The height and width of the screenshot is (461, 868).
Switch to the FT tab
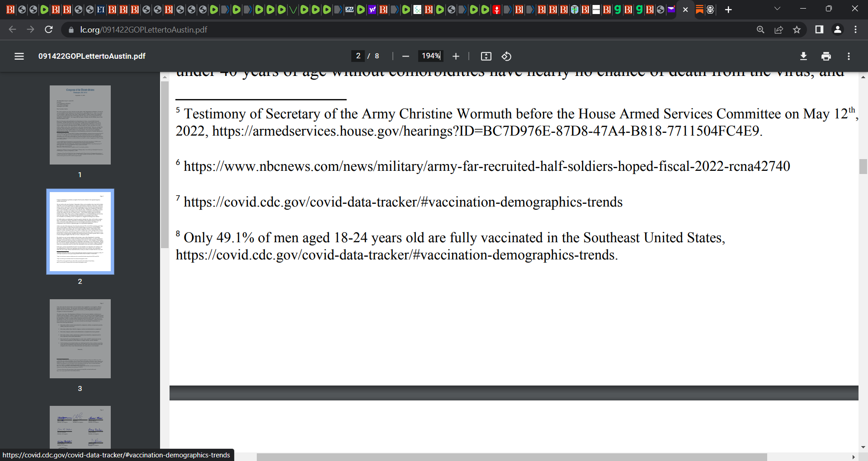pos(101,9)
